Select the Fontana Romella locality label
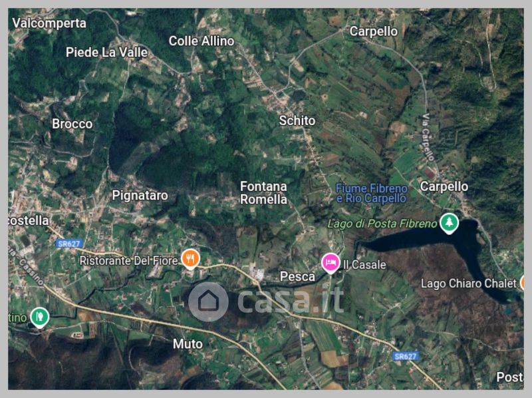The image size is (532, 398). tap(263, 193)
